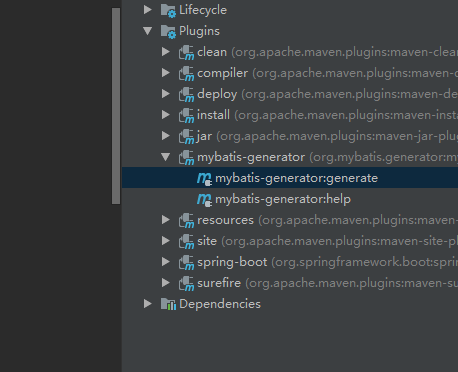Screen dimensions: 458x372
Task: Collapse the mybatis-generator plugin
Action: pos(166,157)
